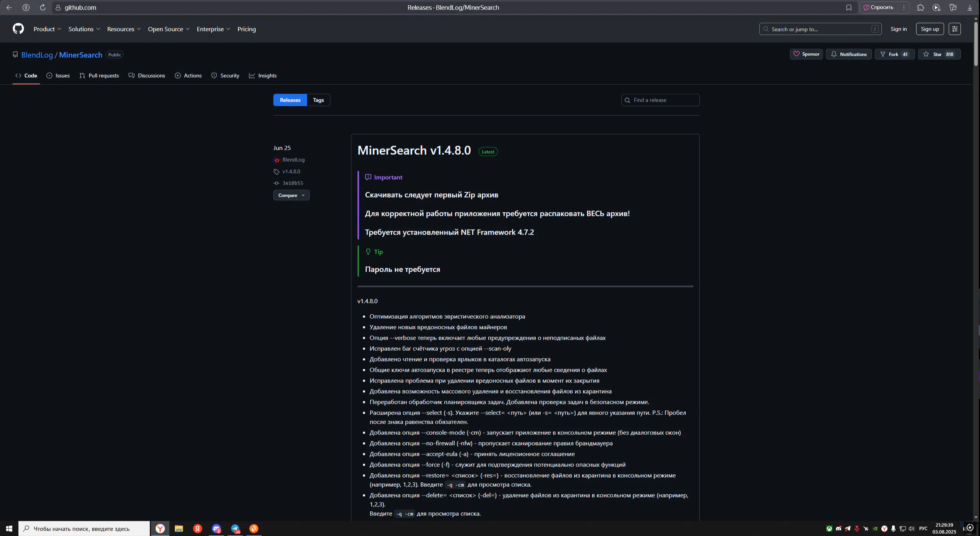Open File Explorer from the taskbar
The height and width of the screenshot is (536, 980).
[x=179, y=529]
